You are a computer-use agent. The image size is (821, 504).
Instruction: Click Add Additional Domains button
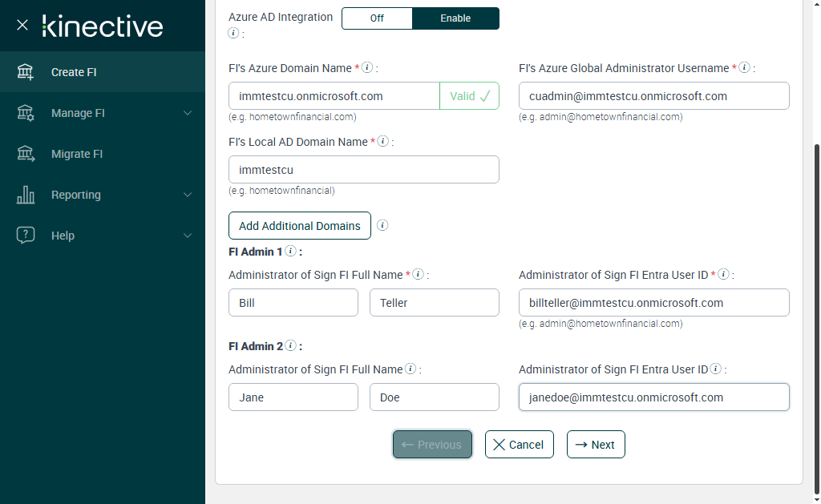[x=300, y=226]
